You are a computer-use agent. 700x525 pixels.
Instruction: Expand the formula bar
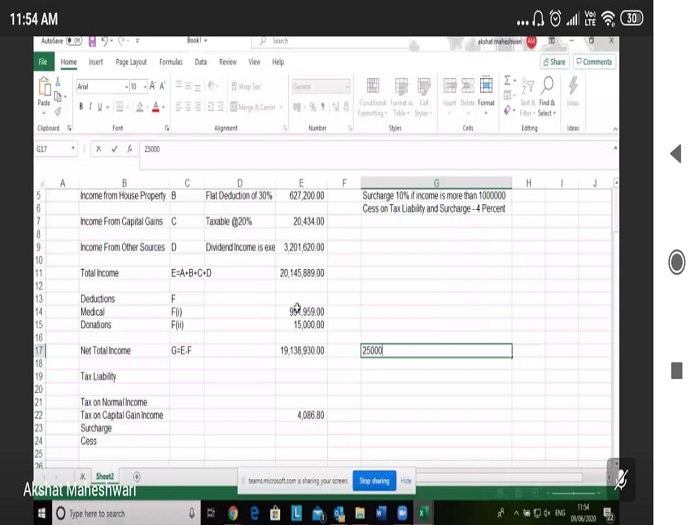615,148
